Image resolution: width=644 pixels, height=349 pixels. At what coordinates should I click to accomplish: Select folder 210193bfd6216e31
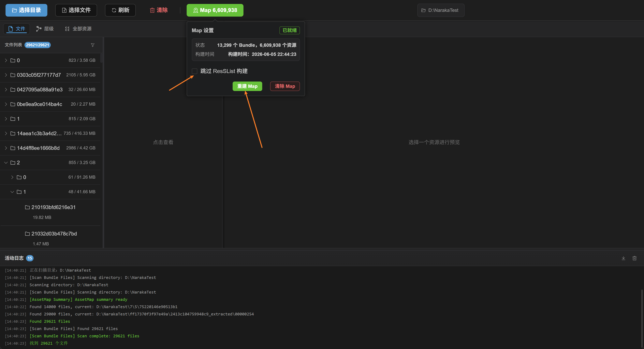[50, 212]
